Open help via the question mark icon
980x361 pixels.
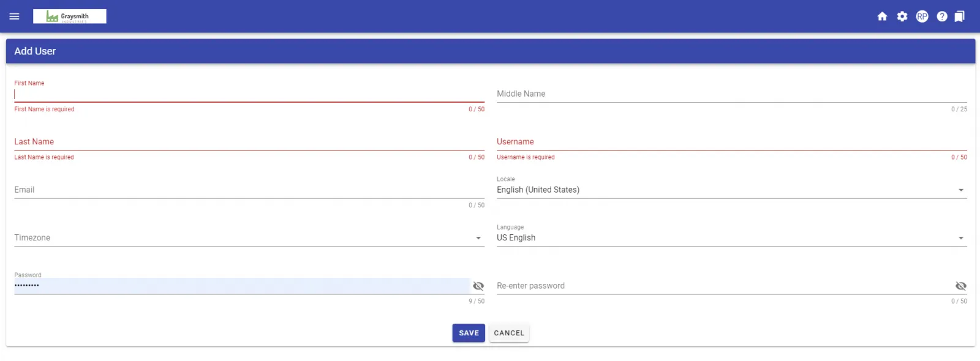[941, 17]
